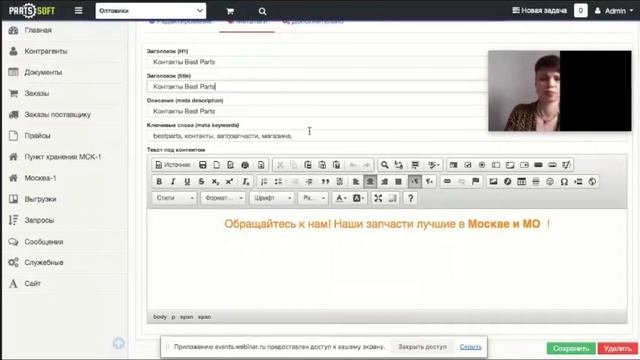Open Контрагенты in the sidebar

click(46, 51)
